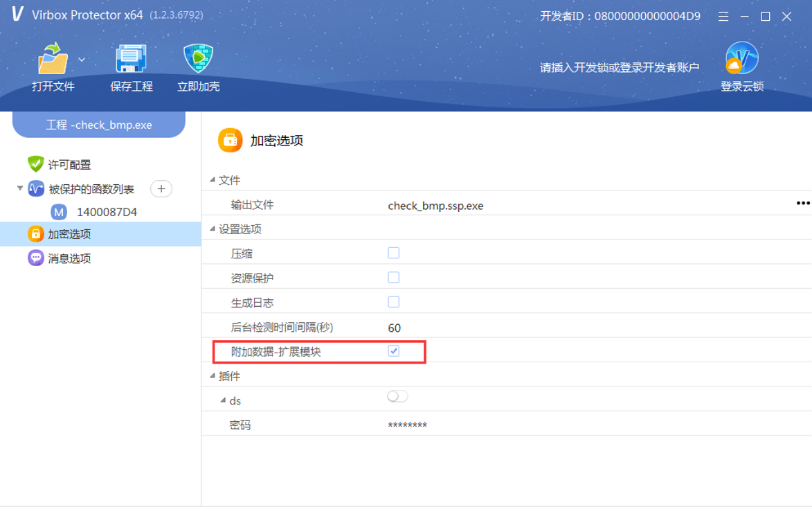Start protection with the 立即加壳 shield icon
Viewport: 812px width, 507px height.
click(x=199, y=58)
